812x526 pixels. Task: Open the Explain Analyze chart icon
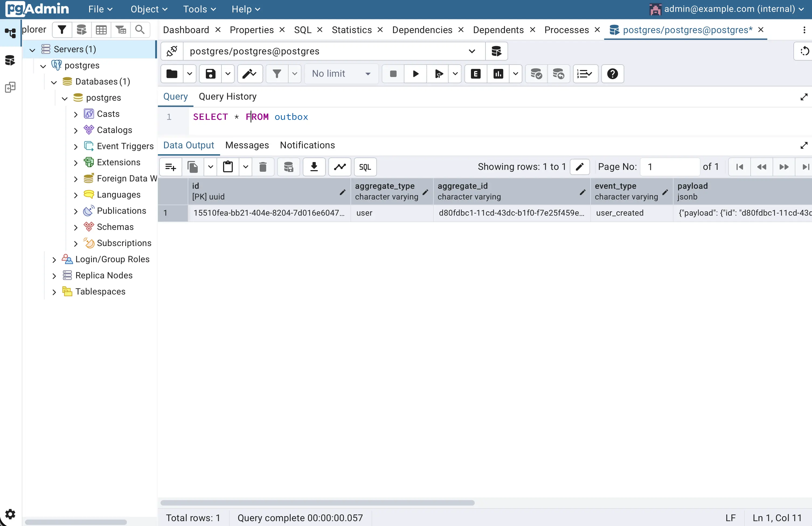pyautogui.click(x=498, y=74)
